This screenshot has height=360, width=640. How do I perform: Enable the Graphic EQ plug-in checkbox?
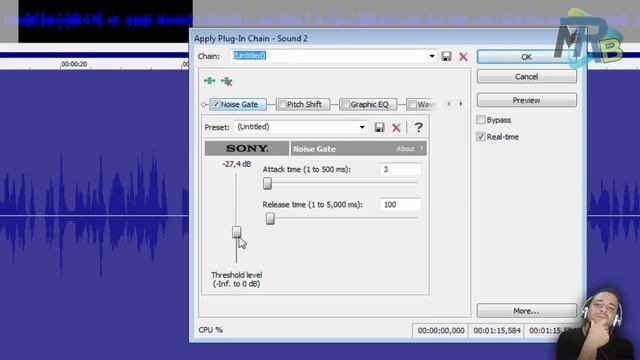pyautogui.click(x=345, y=104)
